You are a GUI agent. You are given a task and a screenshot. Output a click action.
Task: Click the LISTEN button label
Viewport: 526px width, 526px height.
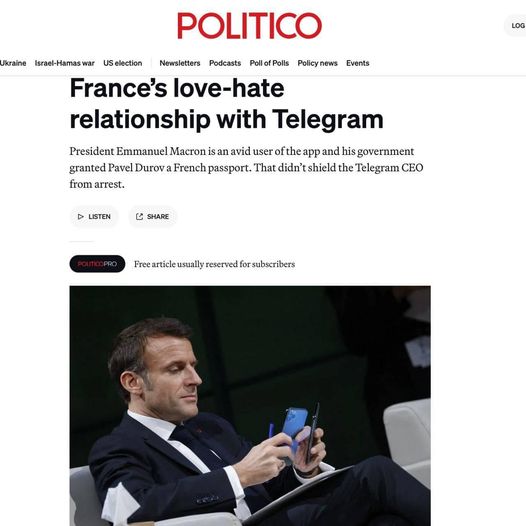[x=100, y=217]
